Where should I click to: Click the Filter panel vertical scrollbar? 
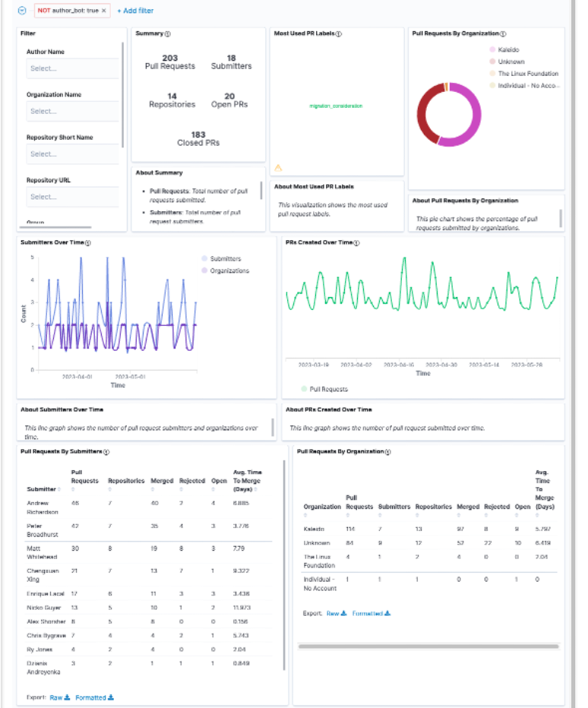coord(123,95)
